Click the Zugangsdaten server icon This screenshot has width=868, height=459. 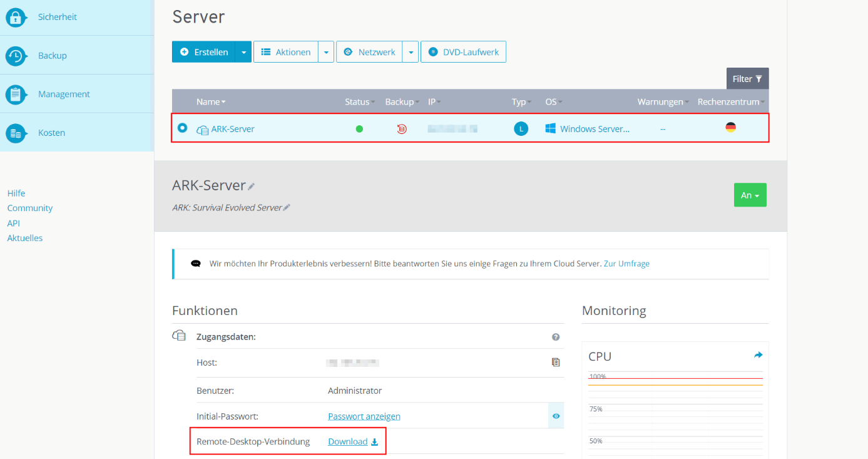pos(179,336)
